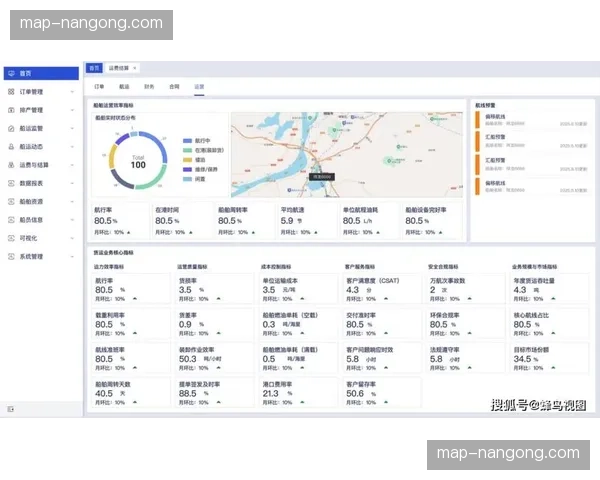Click 提单签发及时率 88.5% card
This screenshot has height=480, width=600.
(215, 393)
